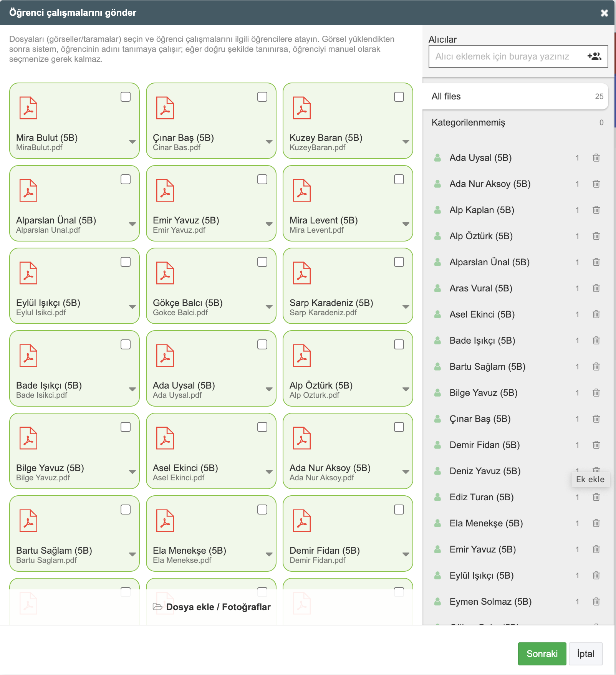Select Bilge Yavuz (5B) in recipient list

click(484, 393)
